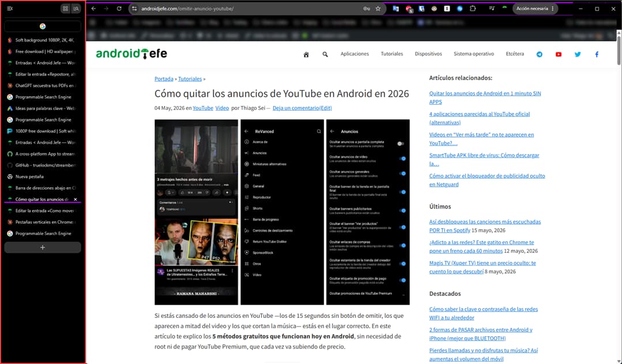The width and height of the screenshot is (622, 364).
Task: Open the Google Translate extension
Action: point(396,8)
